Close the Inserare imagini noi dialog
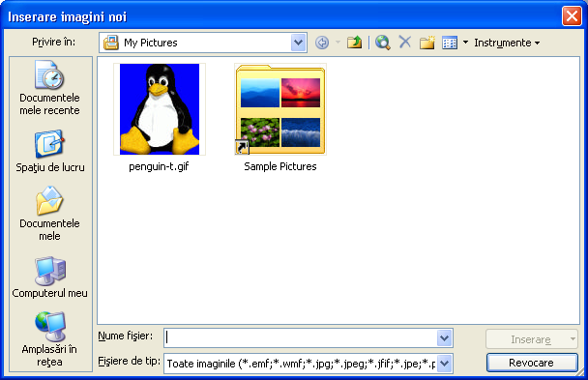 (572, 16)
